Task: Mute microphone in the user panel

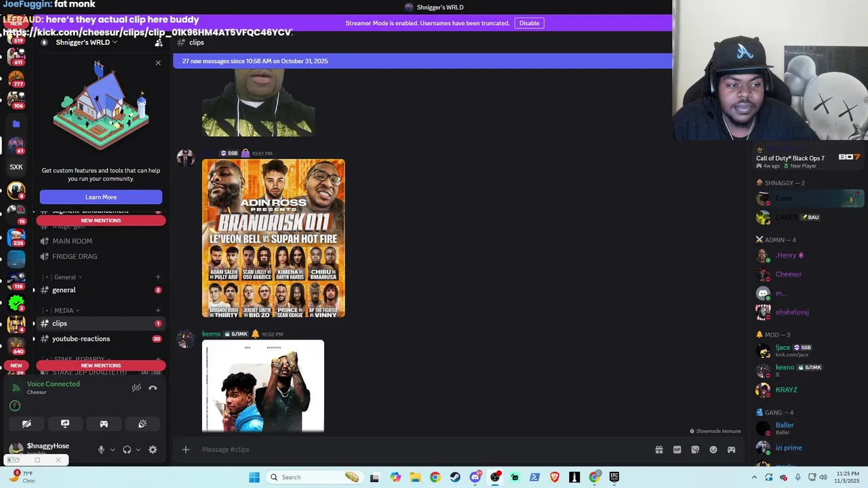Action: (x=101, y=449)
